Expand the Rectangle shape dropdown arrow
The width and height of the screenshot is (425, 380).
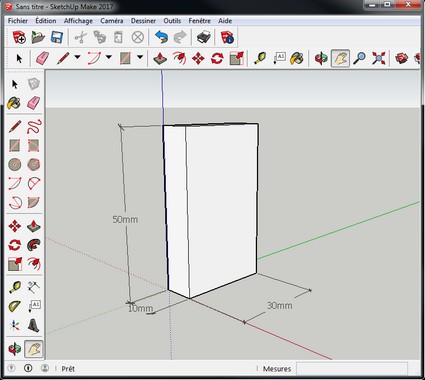pyautogui.click(x=140, y=57)
